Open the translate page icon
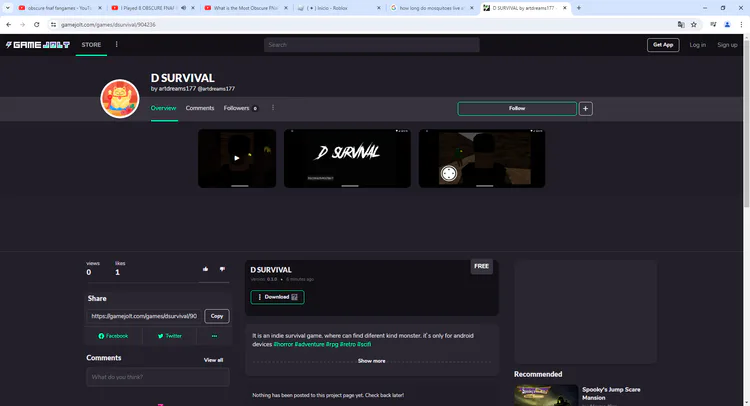The image size is (750, 406). tap(681, 24)
